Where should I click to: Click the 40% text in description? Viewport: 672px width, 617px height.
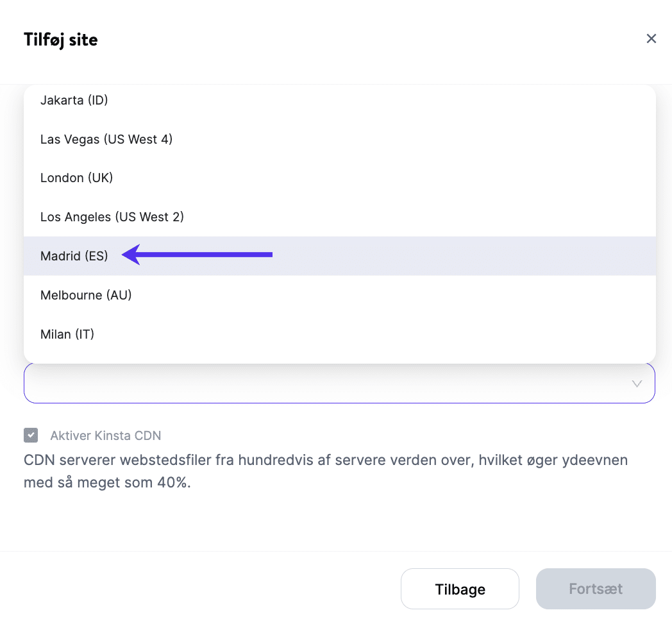tap(174, 482)
